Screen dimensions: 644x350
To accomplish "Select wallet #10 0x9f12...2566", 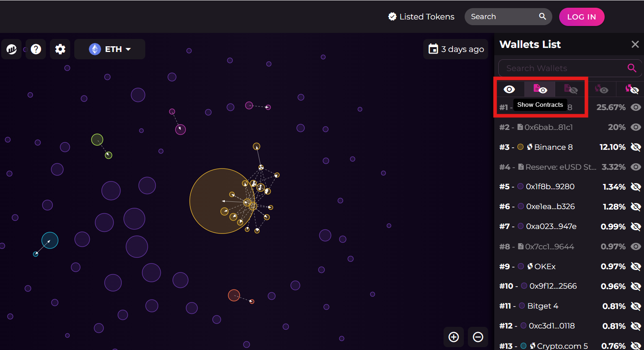I will (x=569, y=286).
